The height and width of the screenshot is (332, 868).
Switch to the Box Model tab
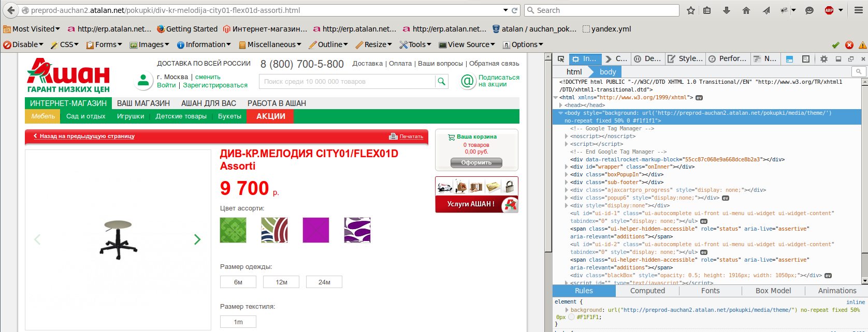point(773,291)
